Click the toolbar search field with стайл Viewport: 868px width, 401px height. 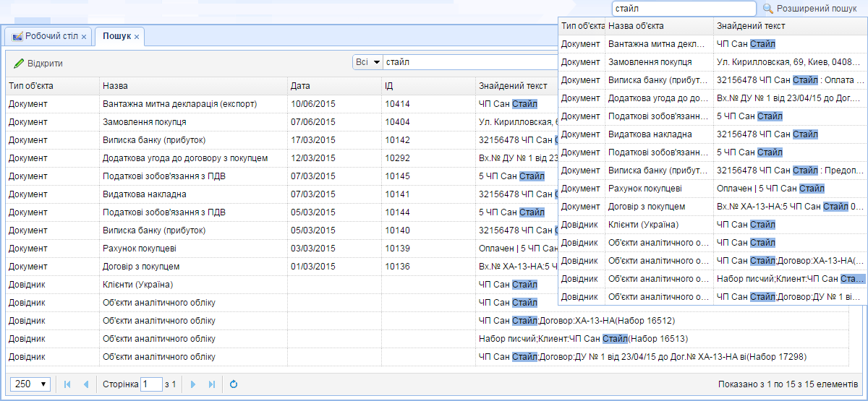coord(470,62)
